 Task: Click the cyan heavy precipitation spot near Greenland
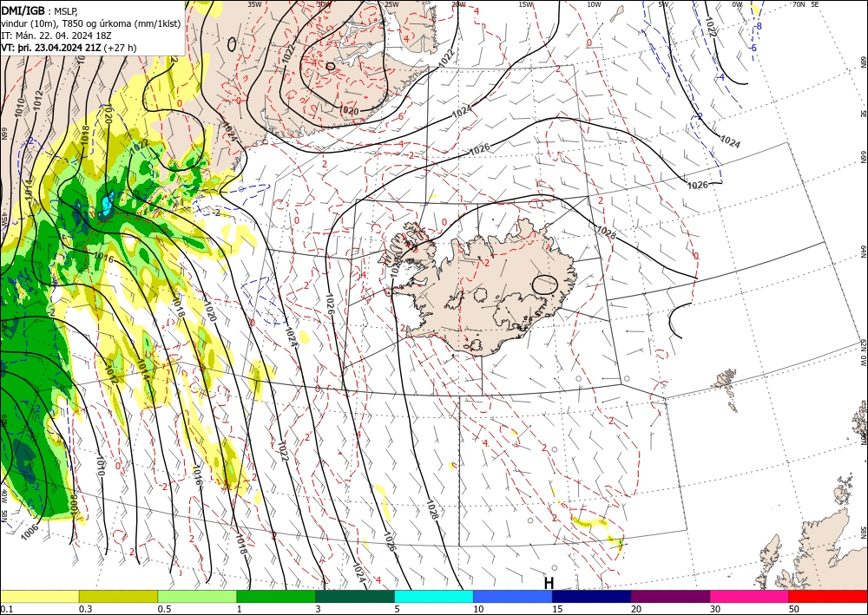click(x=105, y=204)
